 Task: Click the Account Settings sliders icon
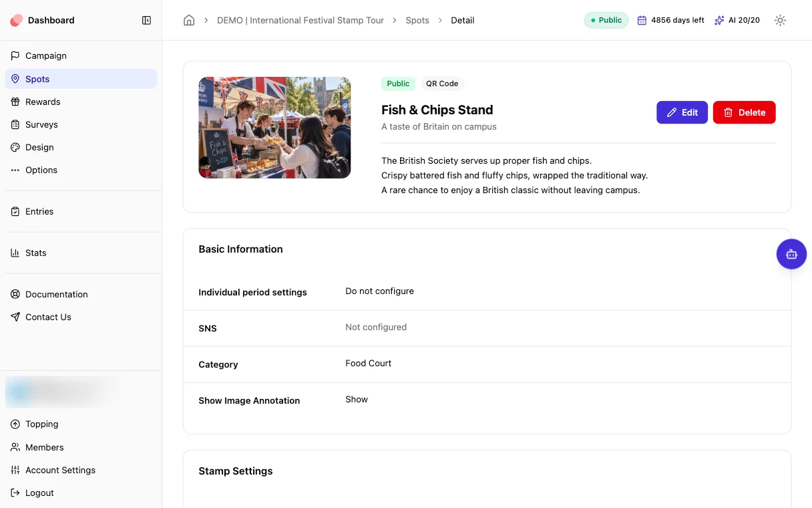coord(15,470)
